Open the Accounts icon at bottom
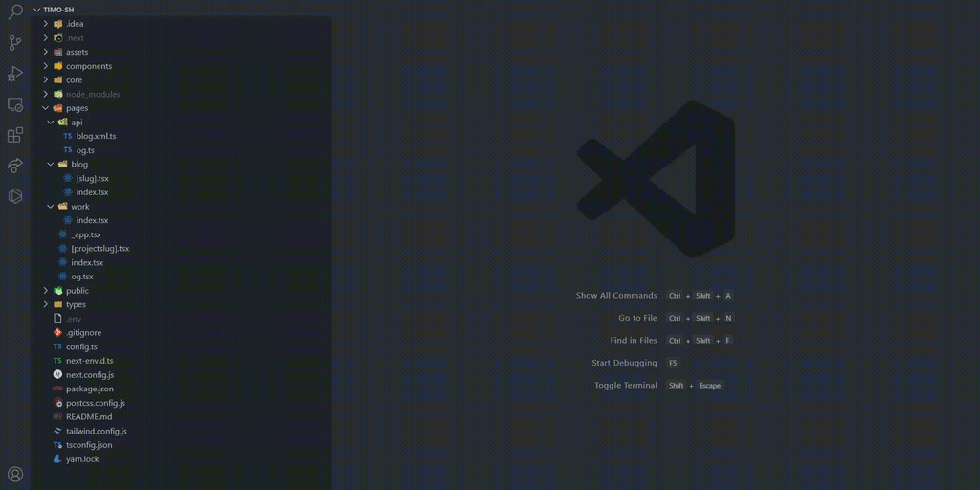 (15, 475)
